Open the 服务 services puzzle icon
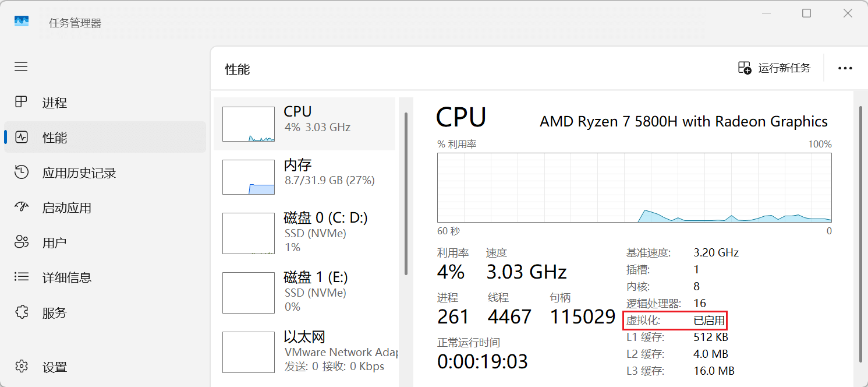The height and width of the screenshot is (387, 868). tap(21, 312)
